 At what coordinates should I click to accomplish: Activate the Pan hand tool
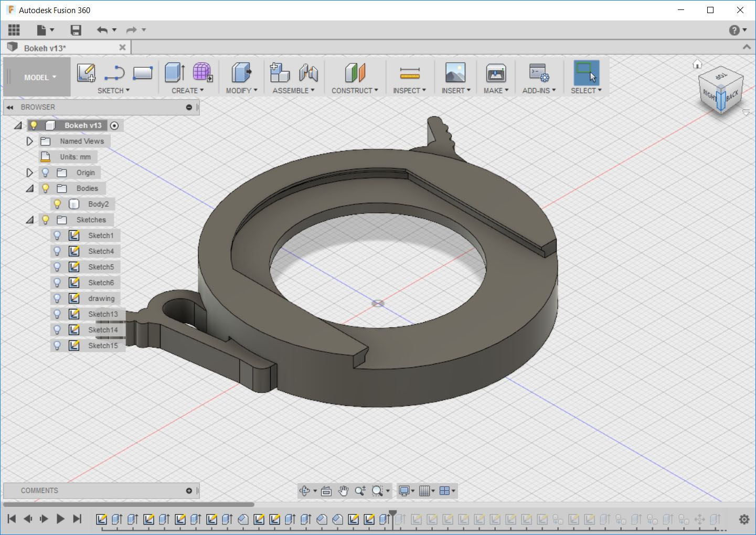[343, 491]
